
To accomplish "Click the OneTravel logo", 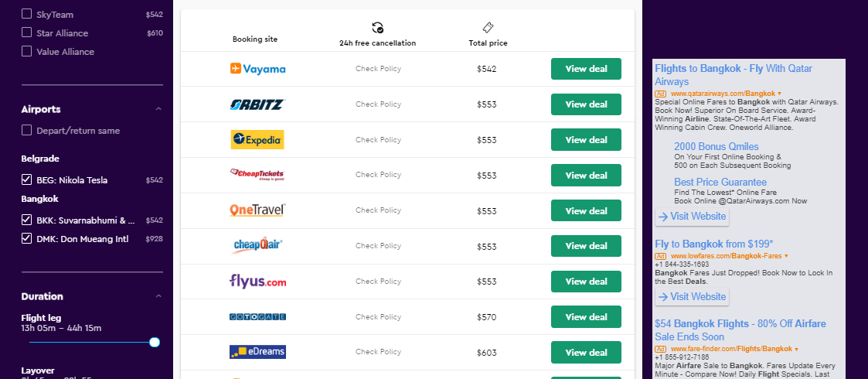I will [257, 210].
